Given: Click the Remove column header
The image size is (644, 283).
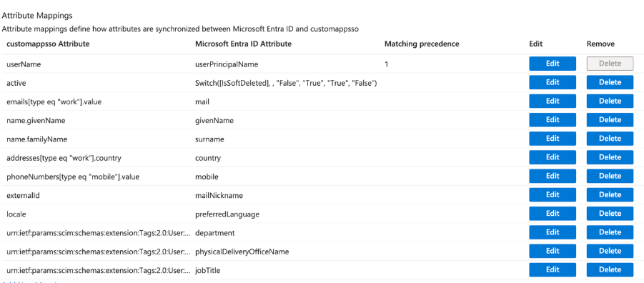Looking at the screenshot, I should pyautogui.click(x=600, y=44).
